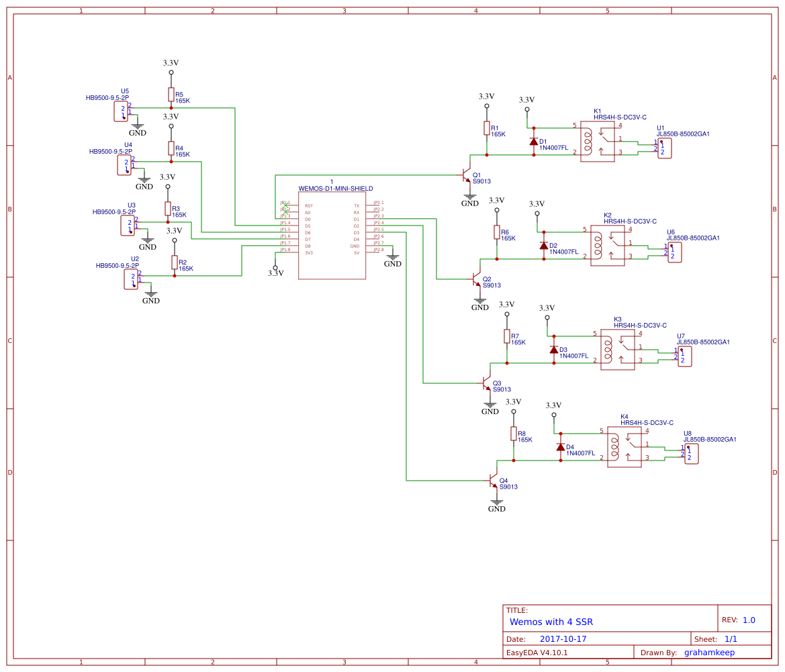Select resistor R5 165K symbol

(x=170, y=94)
